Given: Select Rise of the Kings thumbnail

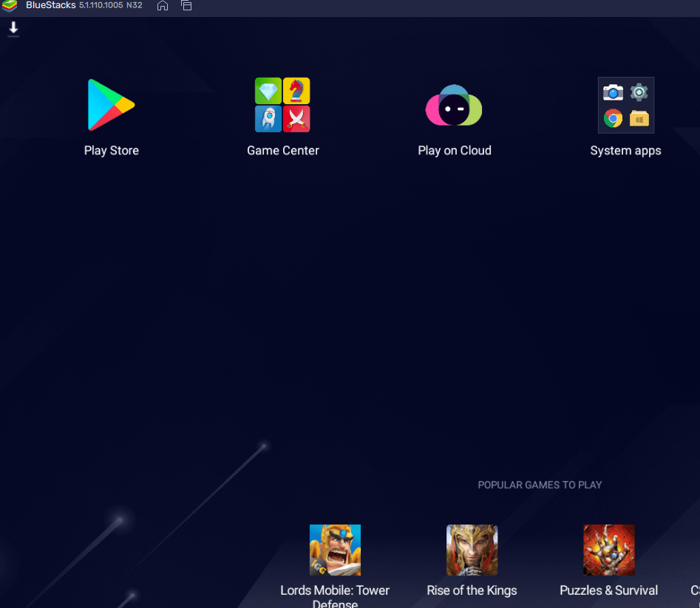Looking at the screenshot, I should (472, 550).
